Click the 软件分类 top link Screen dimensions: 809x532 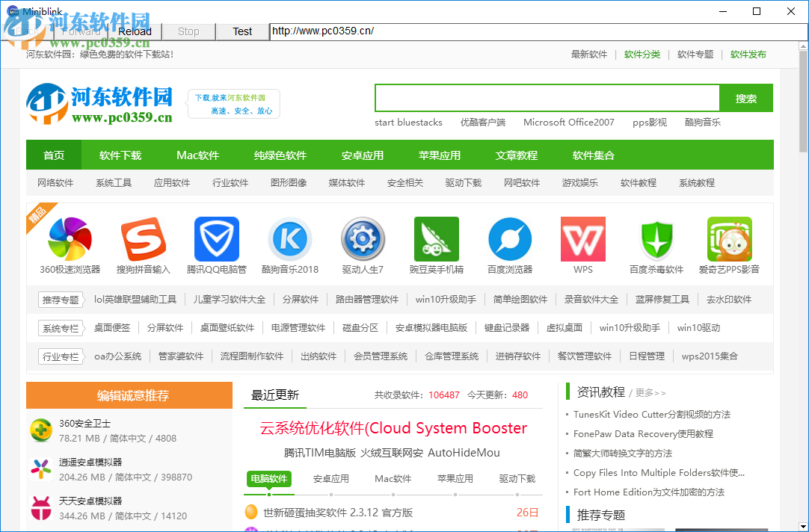[x=642, y=54]
